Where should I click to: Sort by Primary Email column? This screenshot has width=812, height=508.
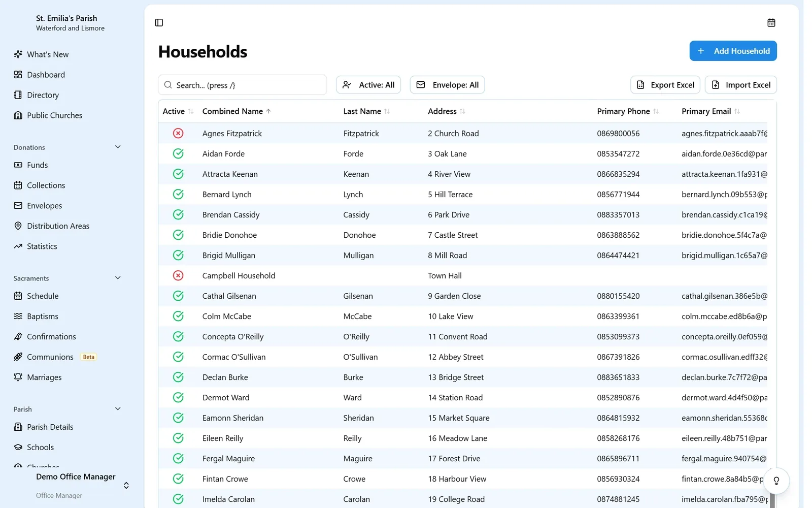(710, 111)
